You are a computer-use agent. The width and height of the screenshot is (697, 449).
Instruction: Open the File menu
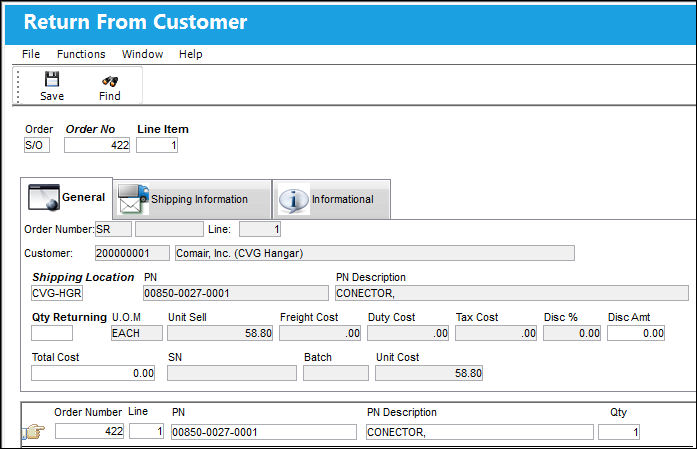[31, 54]
